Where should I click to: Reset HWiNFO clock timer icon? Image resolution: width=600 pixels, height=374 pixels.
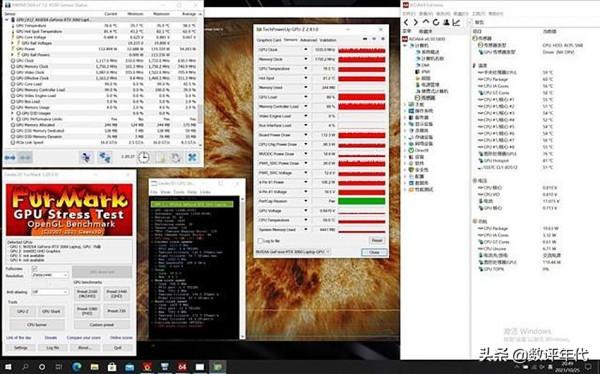coord(144,157)
